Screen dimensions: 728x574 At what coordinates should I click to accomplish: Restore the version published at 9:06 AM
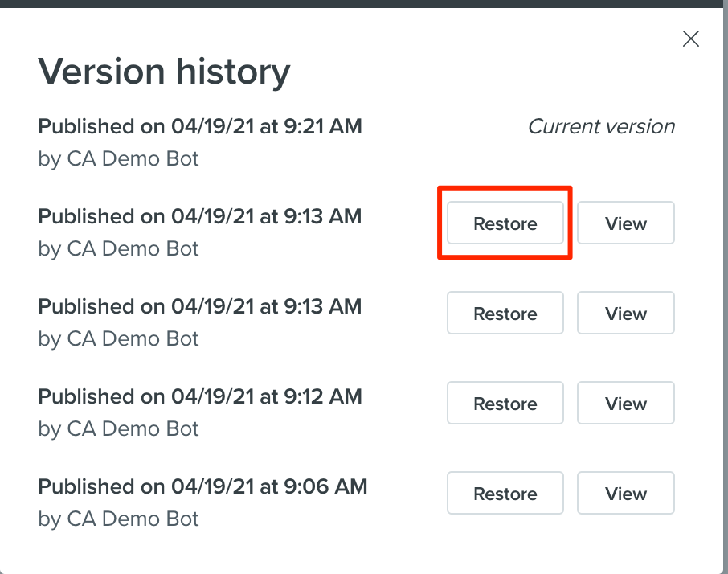(x=505, y=493)
